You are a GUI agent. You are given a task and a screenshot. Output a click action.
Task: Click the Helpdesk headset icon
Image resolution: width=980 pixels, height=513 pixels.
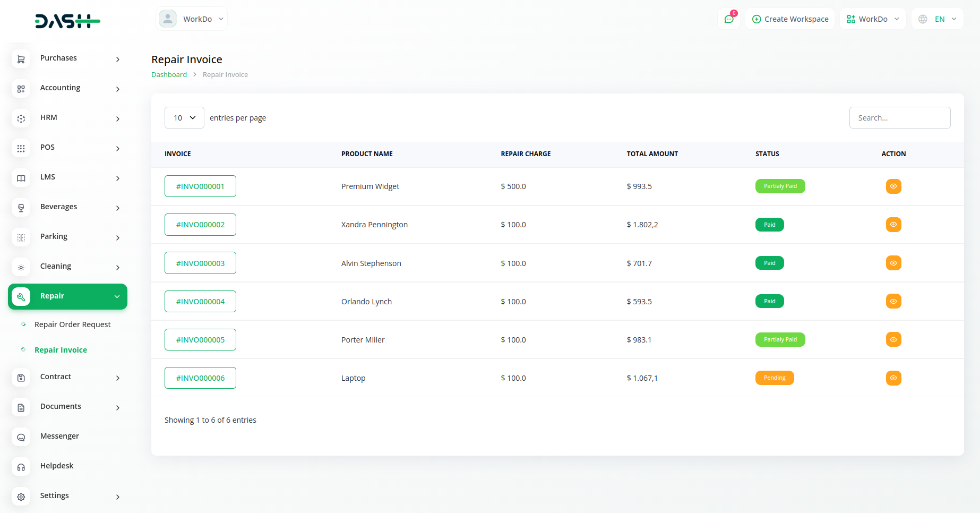pyautogui.click(x=21, y=467)
